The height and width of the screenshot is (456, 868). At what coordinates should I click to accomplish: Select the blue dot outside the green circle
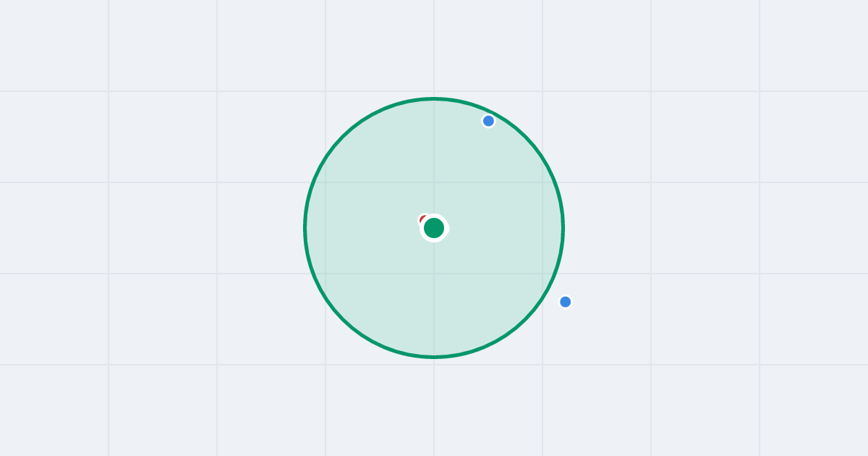[x=566, y=302]
